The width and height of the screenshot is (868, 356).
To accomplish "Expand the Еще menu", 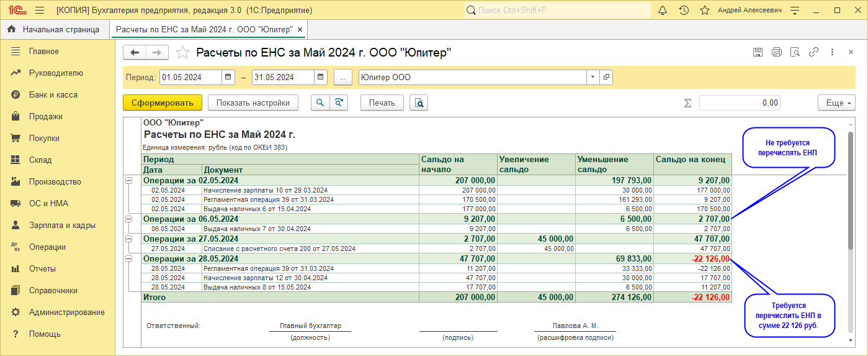I will pos(836,103).
